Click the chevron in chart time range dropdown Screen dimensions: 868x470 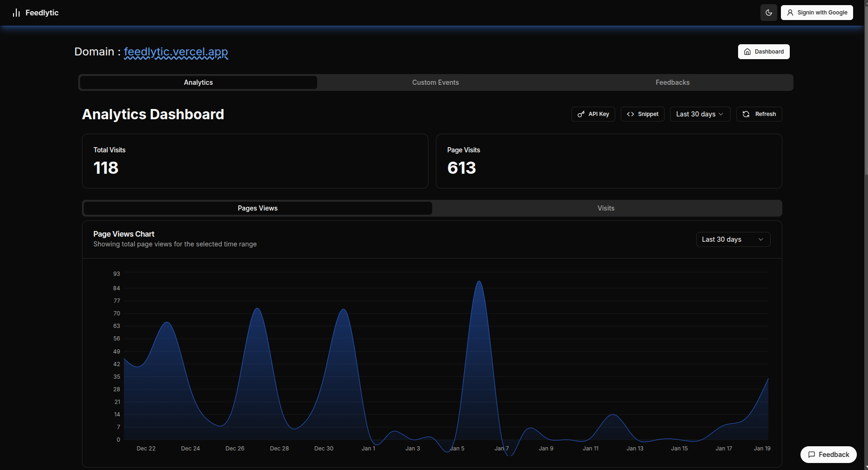tap(761, 239)
